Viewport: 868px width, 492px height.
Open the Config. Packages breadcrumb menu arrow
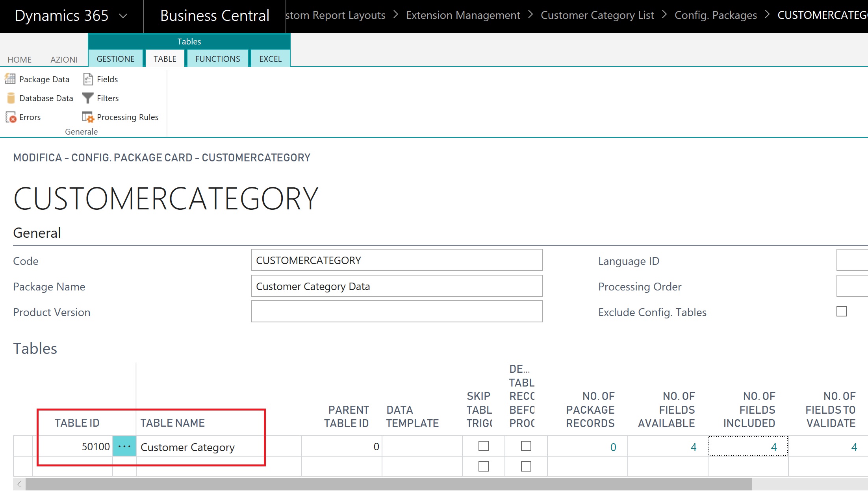coord(767,15)
